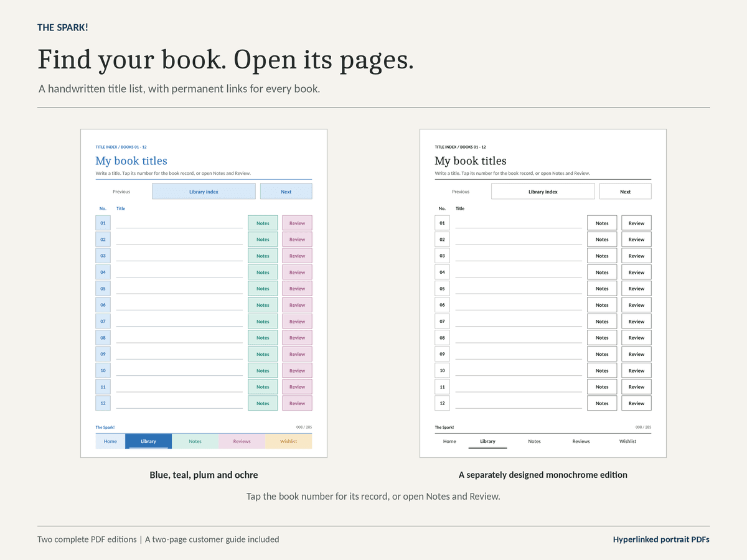Open Library index button on color edition
This screenshot has width=747, height=560.
(204, 192)
